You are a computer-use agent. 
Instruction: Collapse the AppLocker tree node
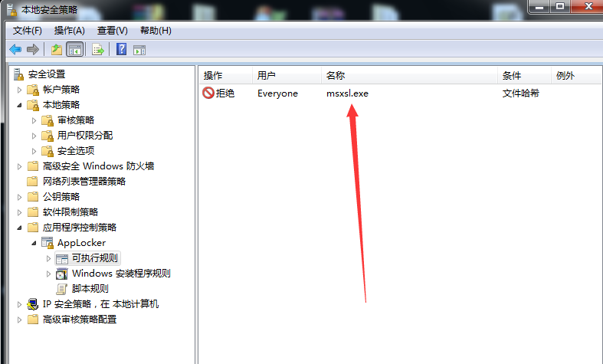pyautogui.click(x=34, y=243)
